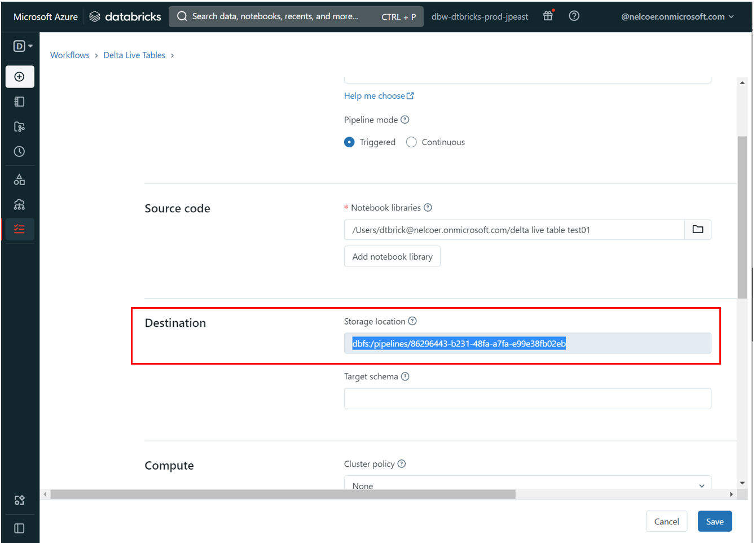Click the Destination section heading
The width and height of the screenshot is (756, 543).
(x=175, y=323)
